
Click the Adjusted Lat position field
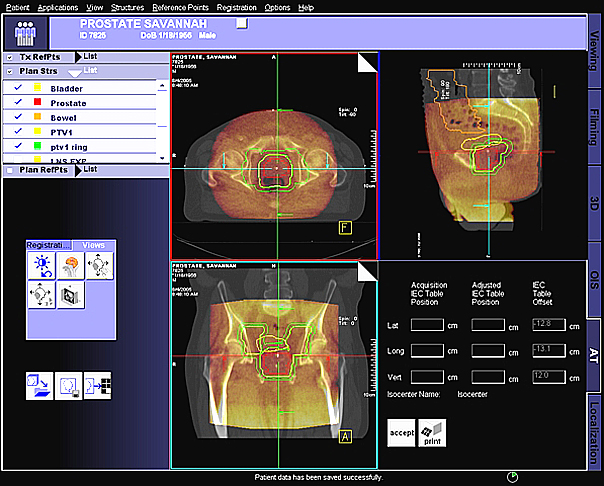[x=488, y=325]
